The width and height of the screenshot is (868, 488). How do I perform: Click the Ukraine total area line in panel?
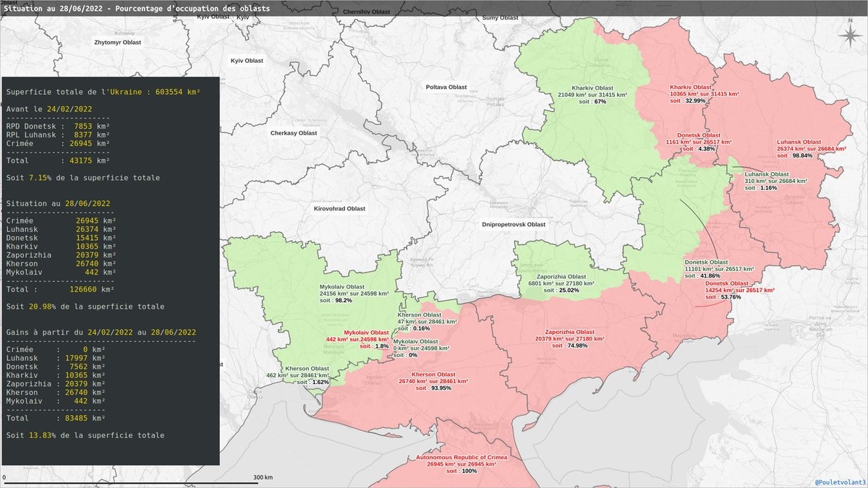(103, 93)
